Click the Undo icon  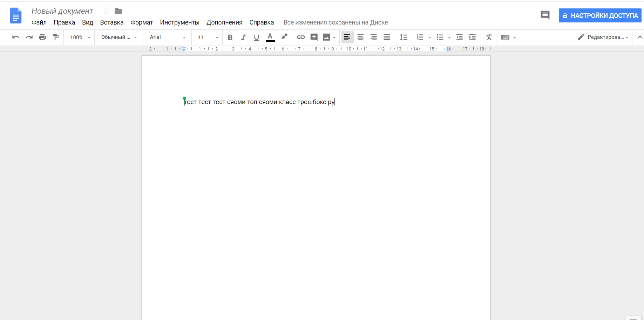(x=15, y=37)
